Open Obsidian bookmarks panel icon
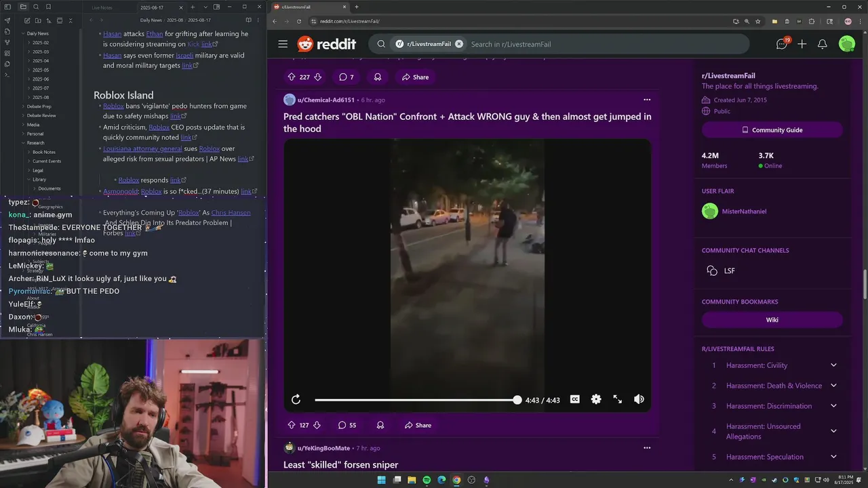 pyautogui.click(x=48, y=7)
